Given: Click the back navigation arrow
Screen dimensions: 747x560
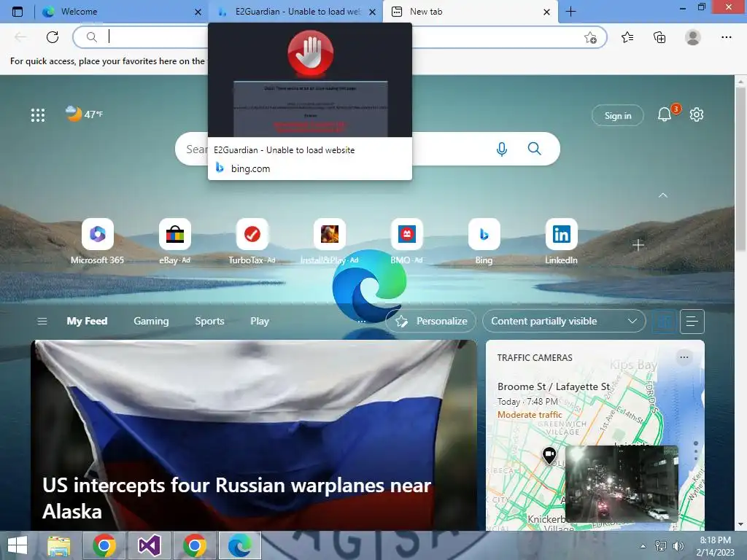Looking at the screenshot, I should [x=20, y=36].
